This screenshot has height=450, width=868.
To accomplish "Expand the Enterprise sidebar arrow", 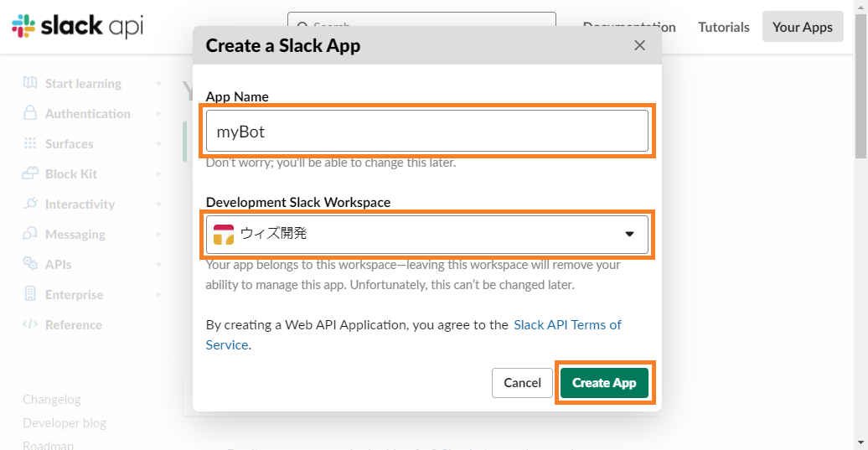I will 159,294.
